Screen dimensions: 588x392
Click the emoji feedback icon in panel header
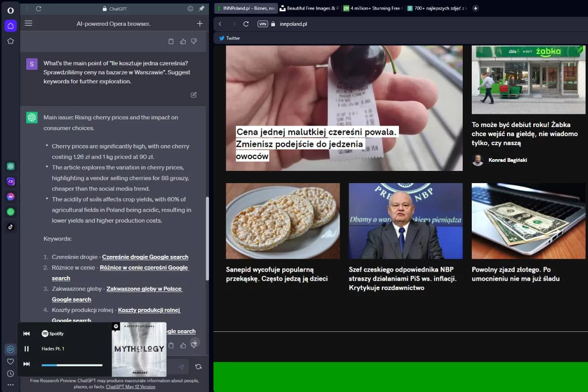point(190,9)
